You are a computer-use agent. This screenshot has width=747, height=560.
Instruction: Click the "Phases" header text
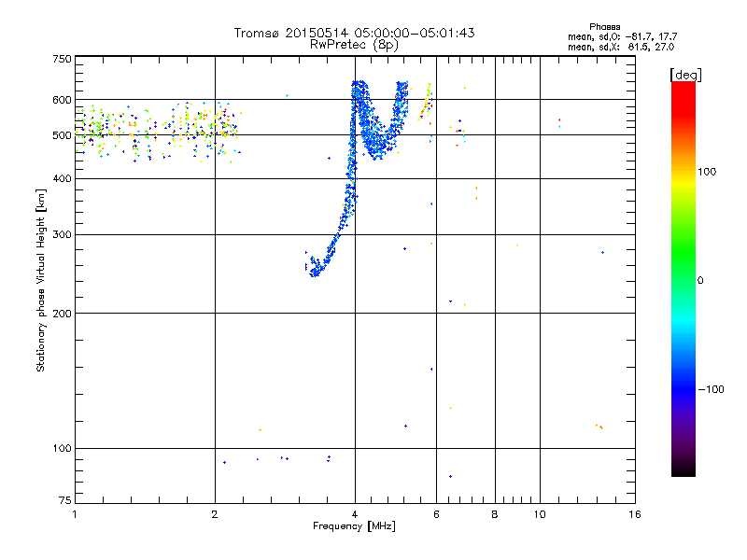604,27
